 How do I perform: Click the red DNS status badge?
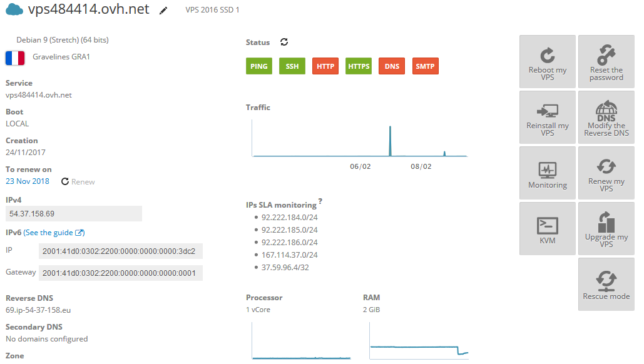pos(392,66)
